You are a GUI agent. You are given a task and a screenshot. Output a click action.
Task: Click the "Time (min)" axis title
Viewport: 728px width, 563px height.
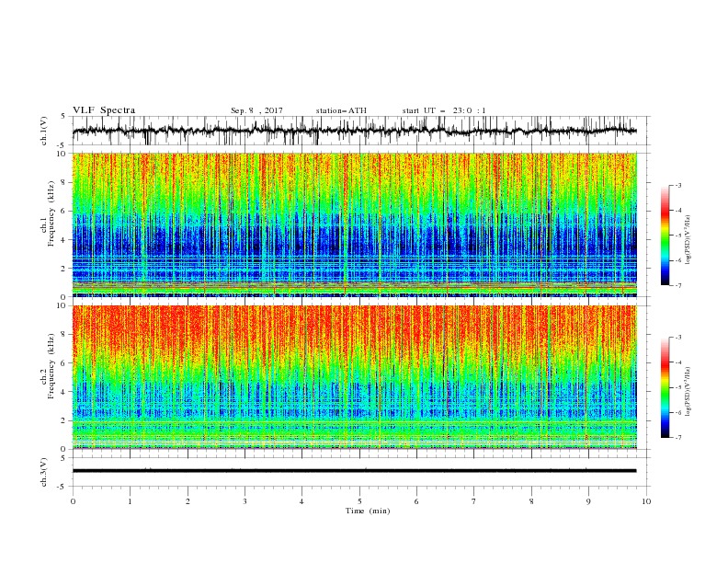pyautogui.click(x=368, y=511)
